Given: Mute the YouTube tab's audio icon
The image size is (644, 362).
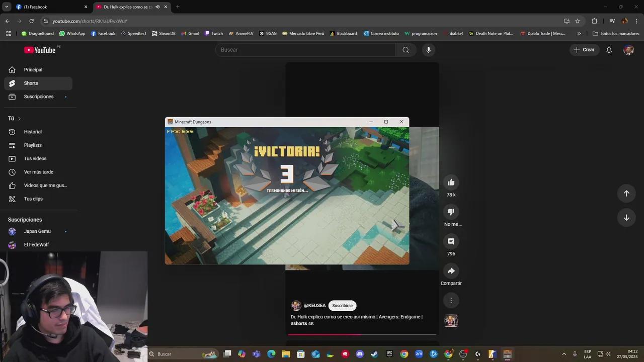Looking at the screenshot, I should [157, 7].
